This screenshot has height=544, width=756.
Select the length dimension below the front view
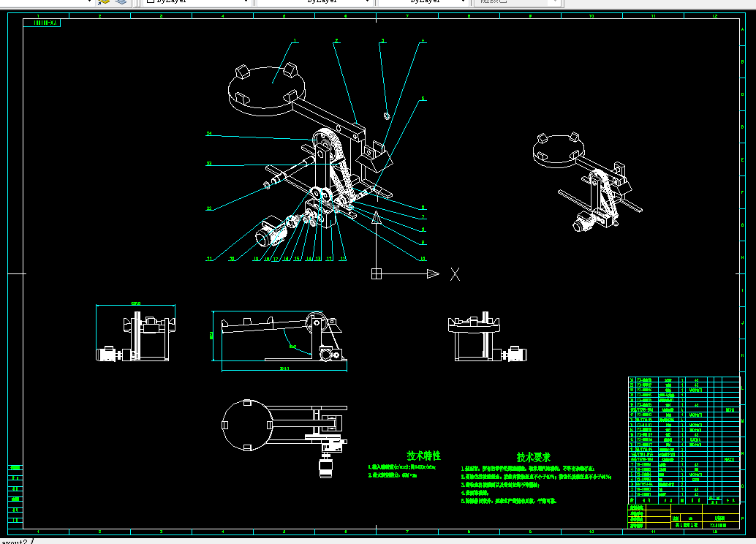(x=284, y=369)
